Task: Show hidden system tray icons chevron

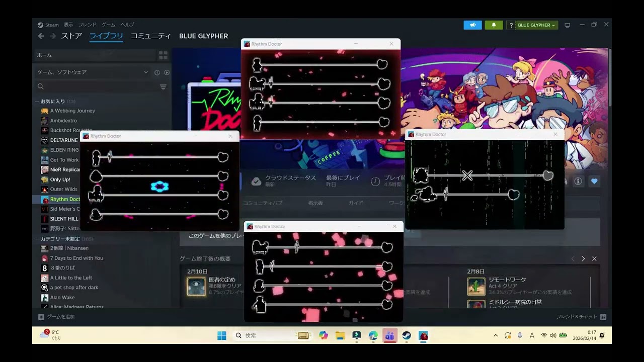Action: coord(496,335)
